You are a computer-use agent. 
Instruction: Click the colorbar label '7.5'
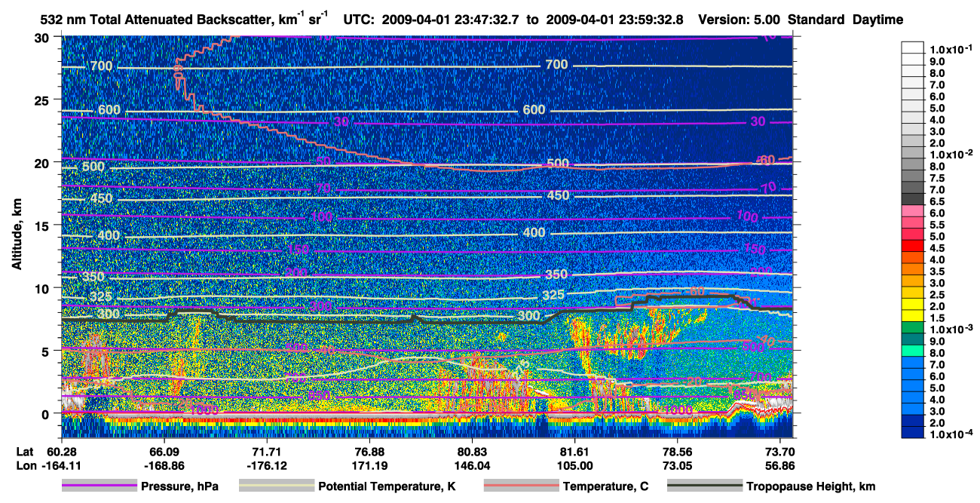[x=937, y=178]
